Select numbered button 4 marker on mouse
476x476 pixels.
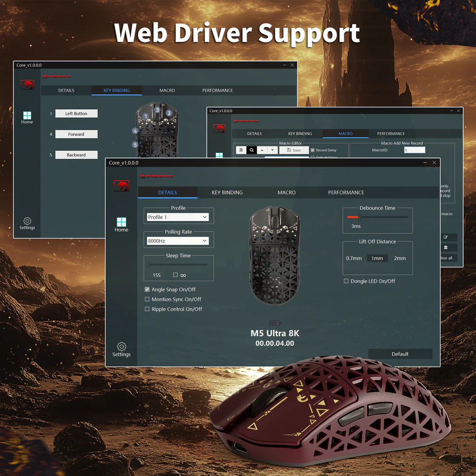pyautogui.click(x=135, y=131)
